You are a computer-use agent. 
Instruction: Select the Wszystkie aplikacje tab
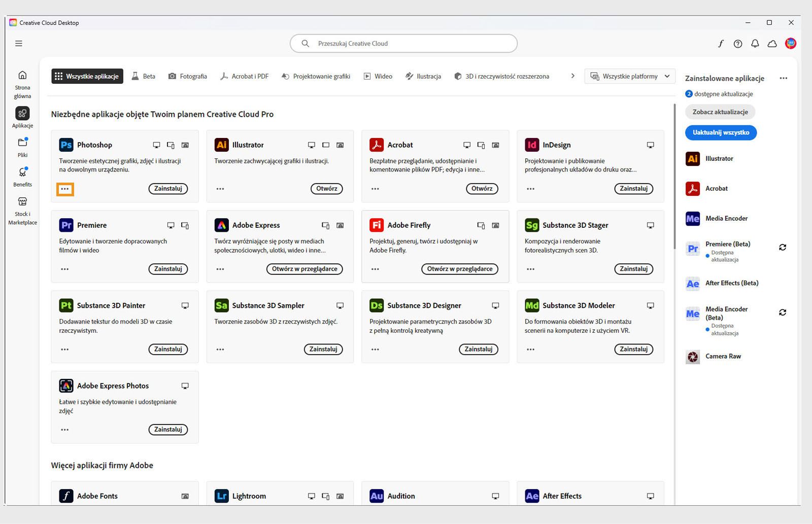(x=87, y=76)
